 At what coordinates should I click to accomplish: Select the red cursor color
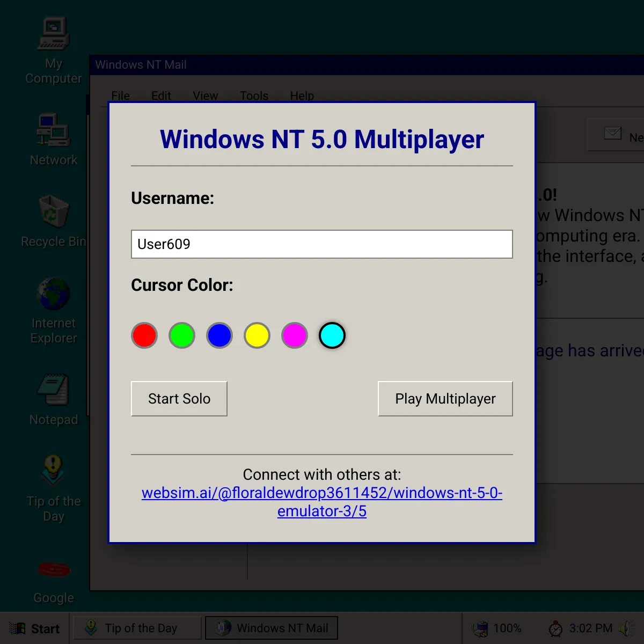144,335
